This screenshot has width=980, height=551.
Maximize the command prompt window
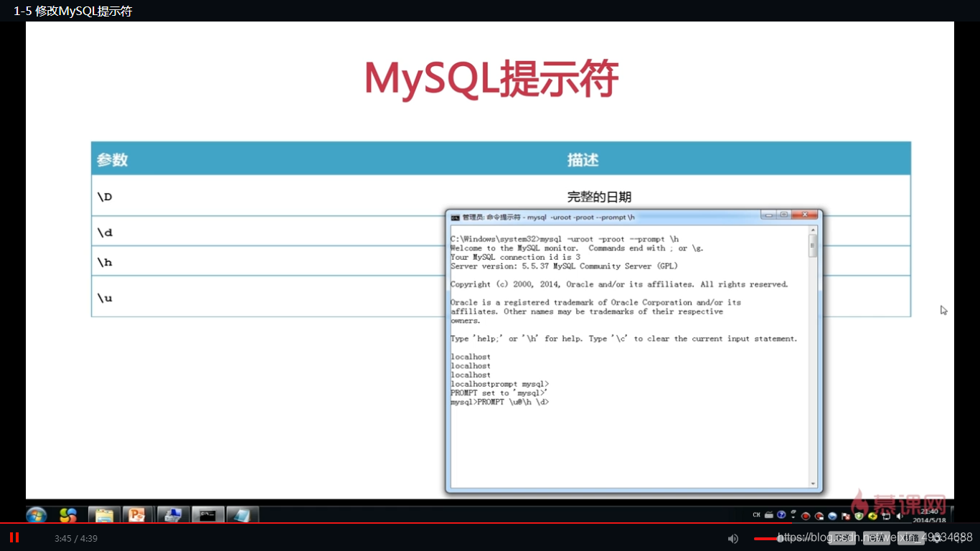pyautogui.click(x=784, y=215)
